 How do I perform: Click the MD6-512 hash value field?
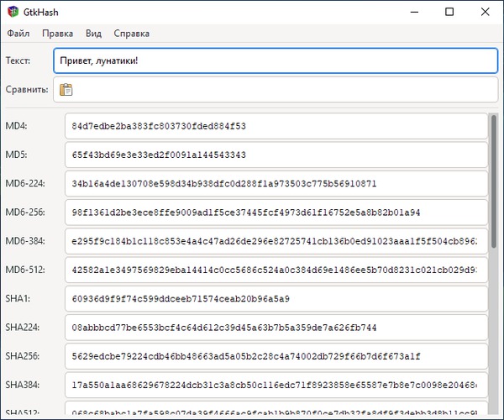point(276,270)
